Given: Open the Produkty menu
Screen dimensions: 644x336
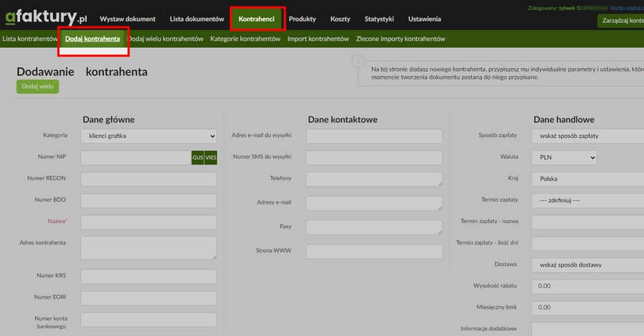Looking at the screenshot, I should (302, 19).
